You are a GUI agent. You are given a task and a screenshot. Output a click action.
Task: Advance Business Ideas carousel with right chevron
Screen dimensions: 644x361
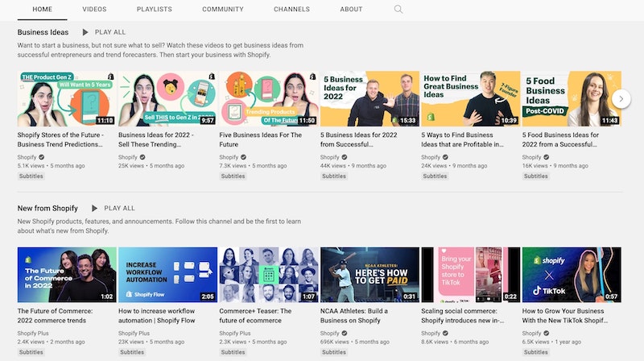coord(621,98)
